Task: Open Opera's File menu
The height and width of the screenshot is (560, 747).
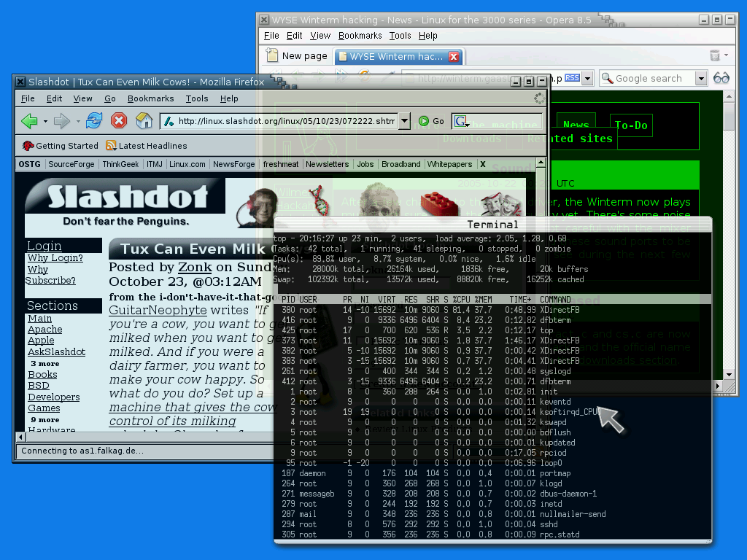Action: (x=271, y=36)
